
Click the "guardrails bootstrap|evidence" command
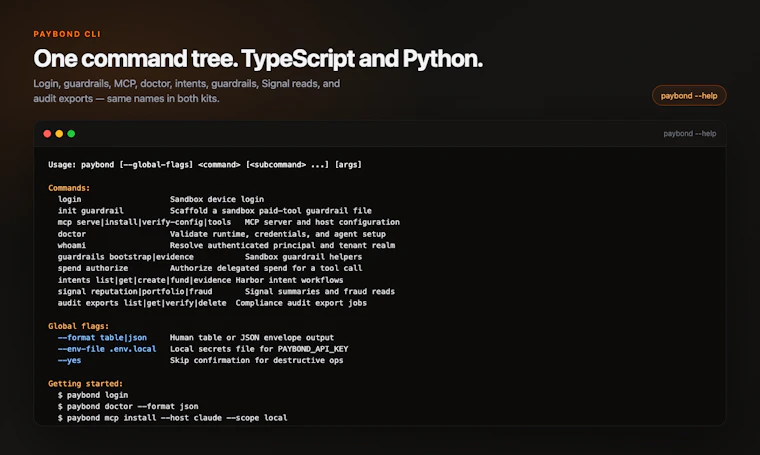(126, 257)
